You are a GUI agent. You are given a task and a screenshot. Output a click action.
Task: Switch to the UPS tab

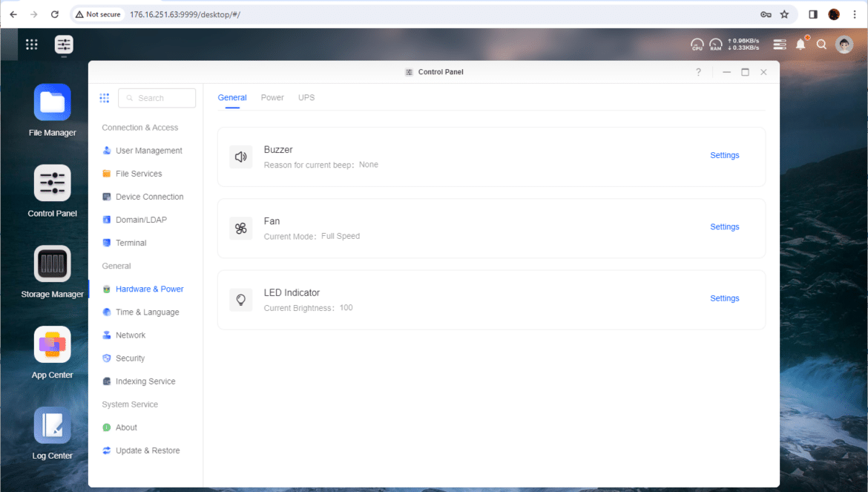[x=306, y=97]
